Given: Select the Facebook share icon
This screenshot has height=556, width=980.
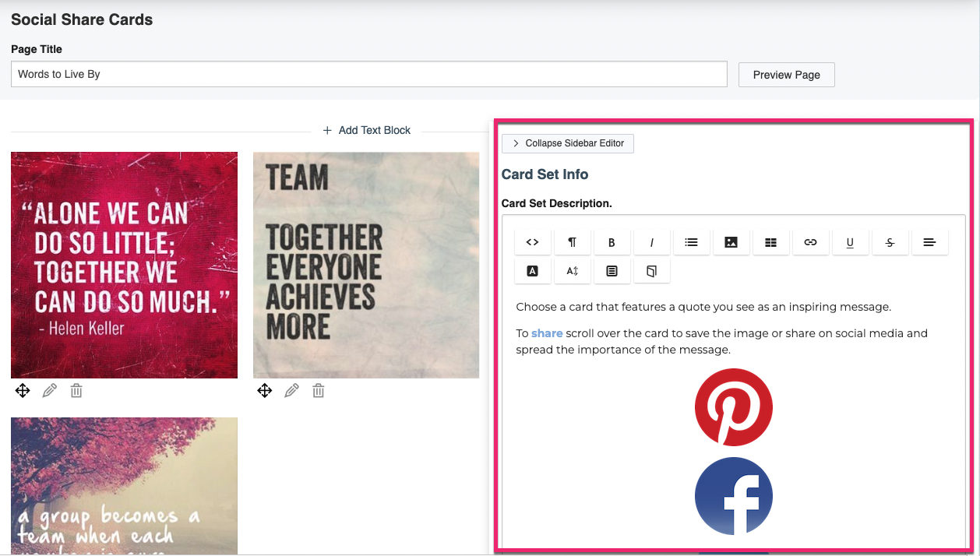Looking at the screenshot, I should point(733,496).
